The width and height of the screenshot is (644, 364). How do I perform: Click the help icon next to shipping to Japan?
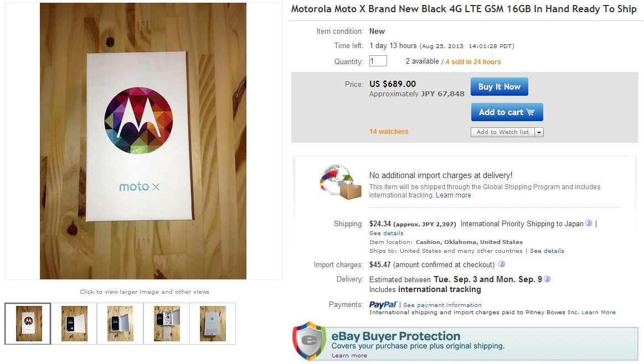click(589, 223)
